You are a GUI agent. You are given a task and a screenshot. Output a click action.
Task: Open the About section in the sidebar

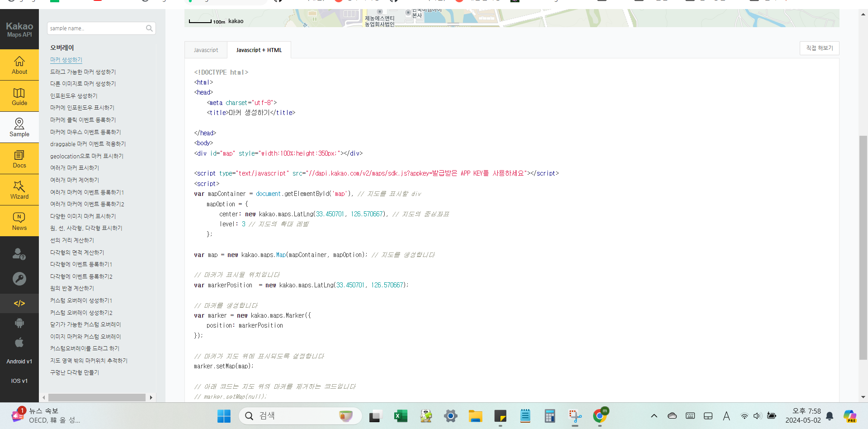pyautogui.click(x=19, y=65)
